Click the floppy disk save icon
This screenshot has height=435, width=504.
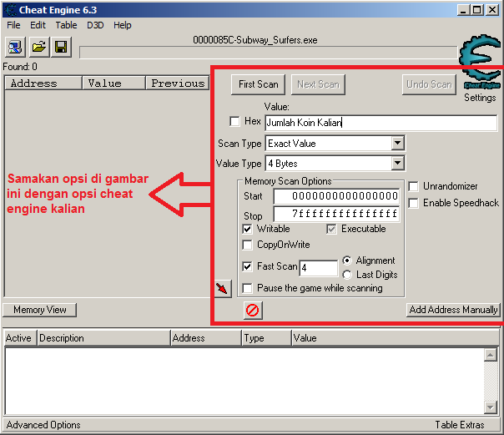click(61, 47)
